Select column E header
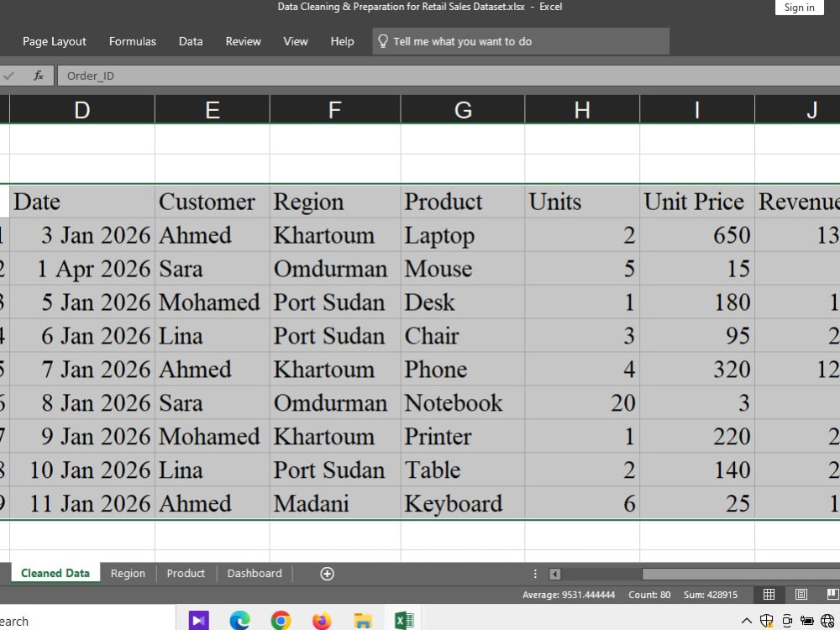This screenshot has width=840, height=630. pyautogui.click(x=213, y=110)
